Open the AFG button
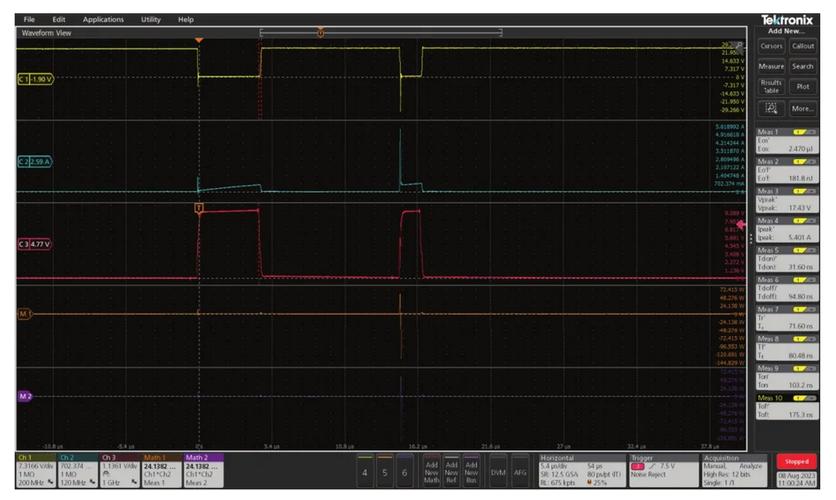The height and width of the screenshot is (500, 836). pos(520,471)
